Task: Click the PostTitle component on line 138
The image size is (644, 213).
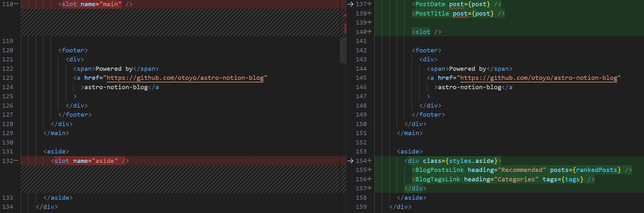Action: pos(432,14)
